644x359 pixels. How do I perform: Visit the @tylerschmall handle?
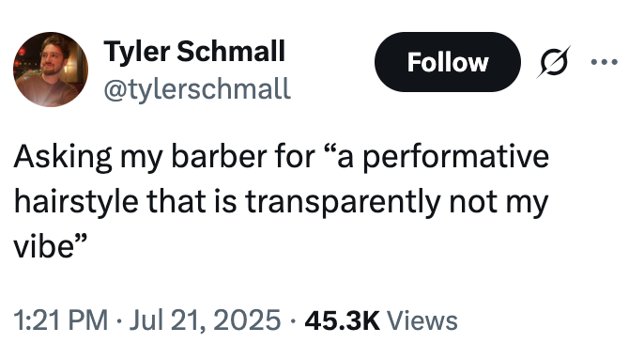pyautogui.click(x=197, y=89)
